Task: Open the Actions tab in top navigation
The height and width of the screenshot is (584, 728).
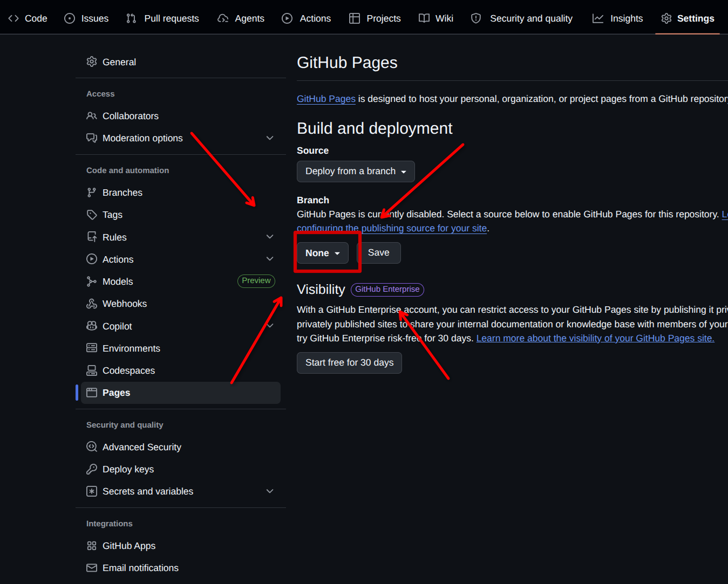Action: (x=307, y=18)
